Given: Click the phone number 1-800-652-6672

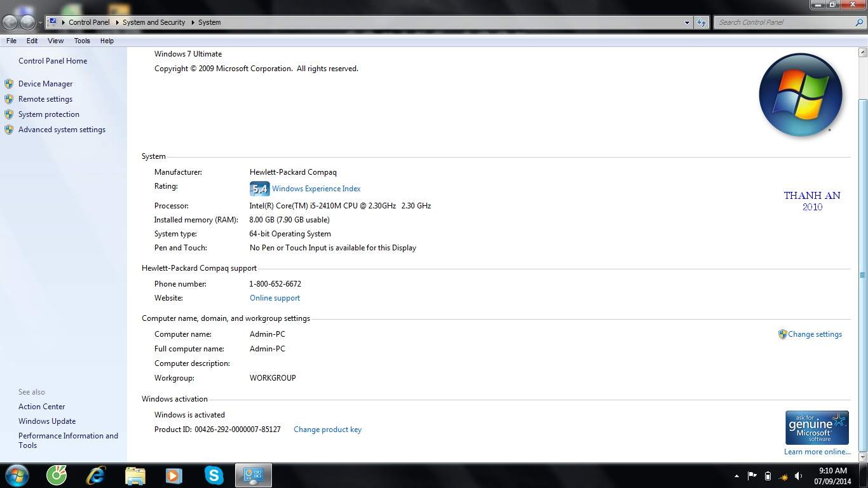Looking at the screenshot, I should tap(275, 284).
